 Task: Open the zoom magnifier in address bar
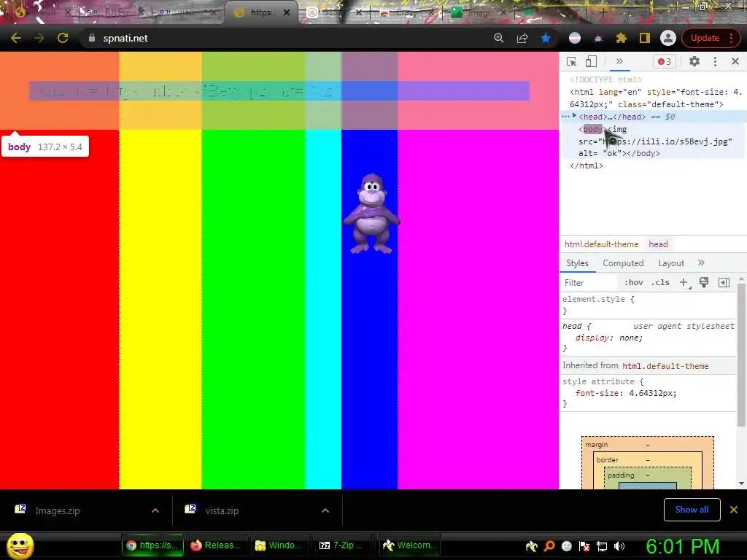click(x=499, y=38)
